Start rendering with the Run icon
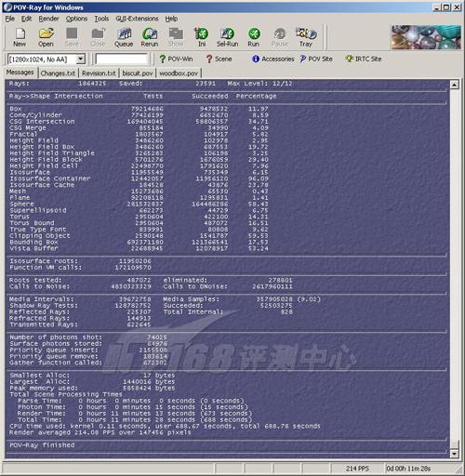The width and height of the screenshot is (465, 476). tap(254, 37)
